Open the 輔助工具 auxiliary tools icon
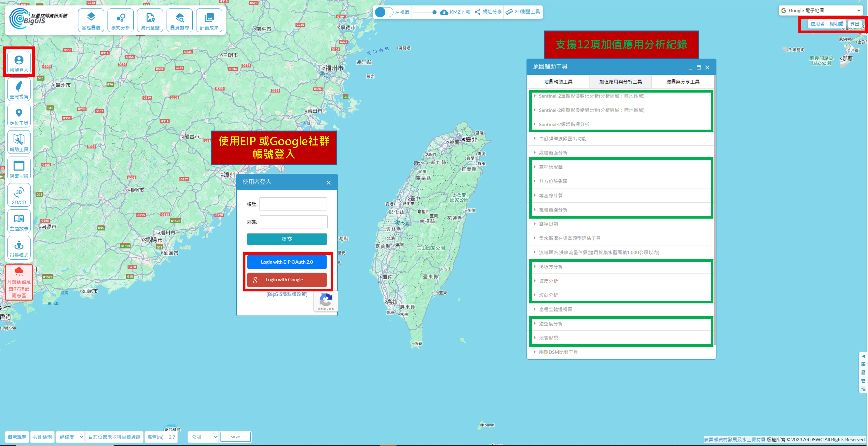The image size is (868, 446). [19, 142]
